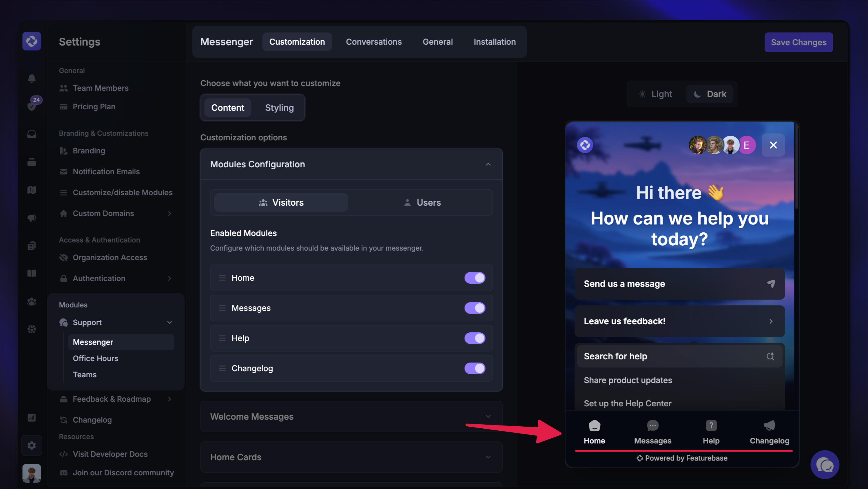
Task: Click the notifications bell icon in left rail
Action: (32, 79)
